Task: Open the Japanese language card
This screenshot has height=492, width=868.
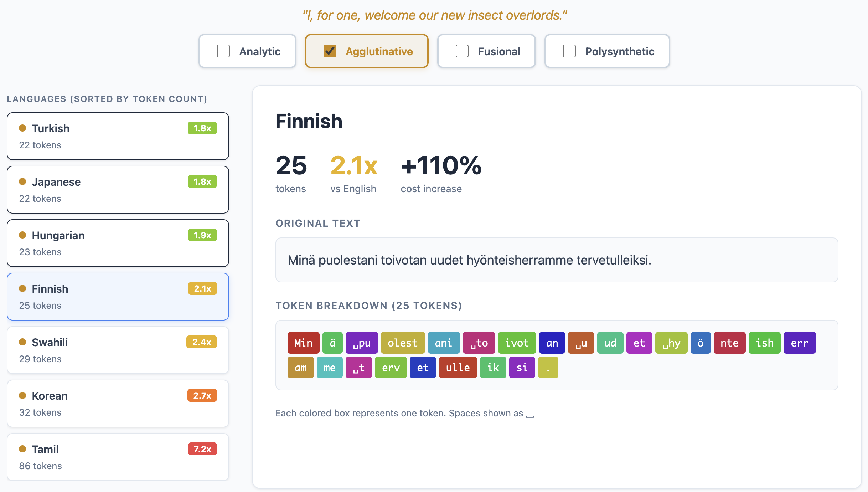Action: tap(118, 190)
